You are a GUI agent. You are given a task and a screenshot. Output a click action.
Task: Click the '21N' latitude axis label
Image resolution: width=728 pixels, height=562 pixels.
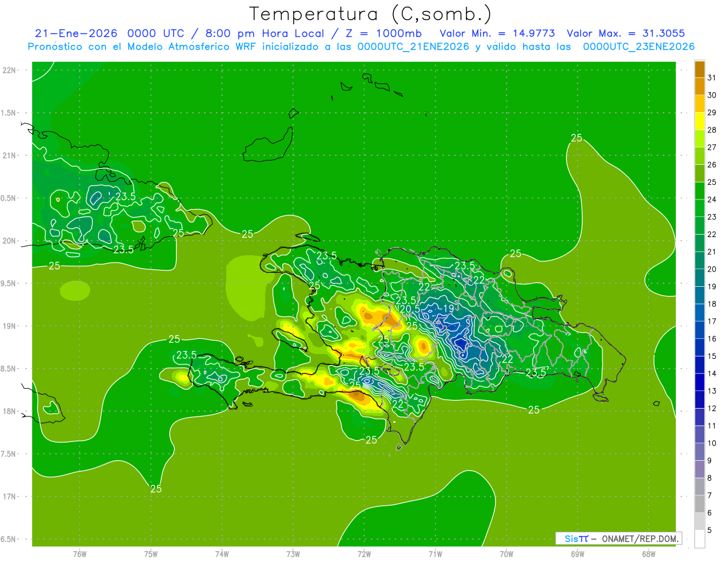[x=9, y=155]
